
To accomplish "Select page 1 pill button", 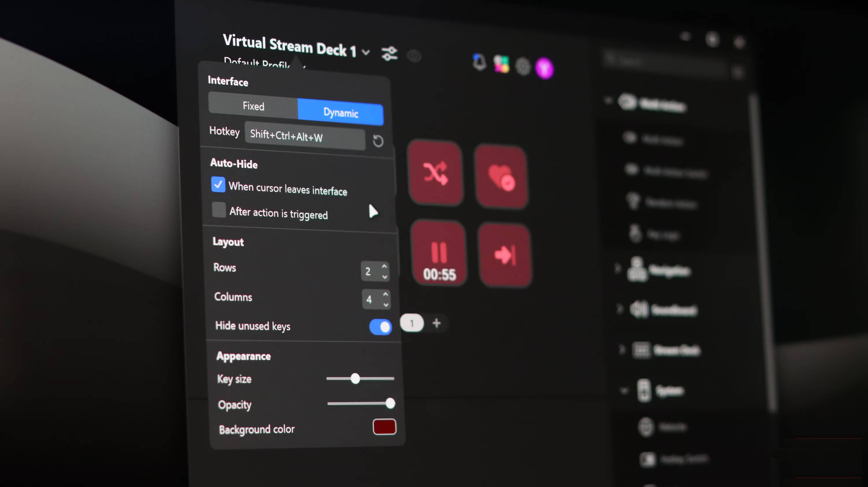I will pos(411,323).
